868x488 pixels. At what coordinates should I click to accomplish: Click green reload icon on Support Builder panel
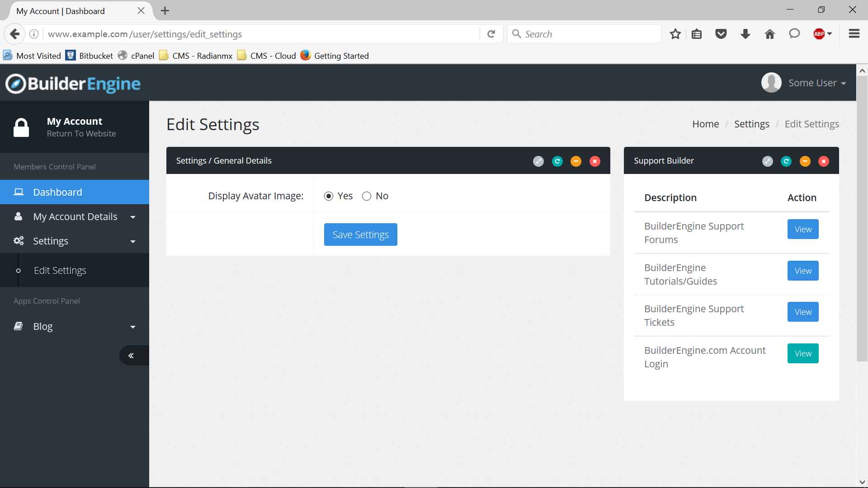coord(786,161)
